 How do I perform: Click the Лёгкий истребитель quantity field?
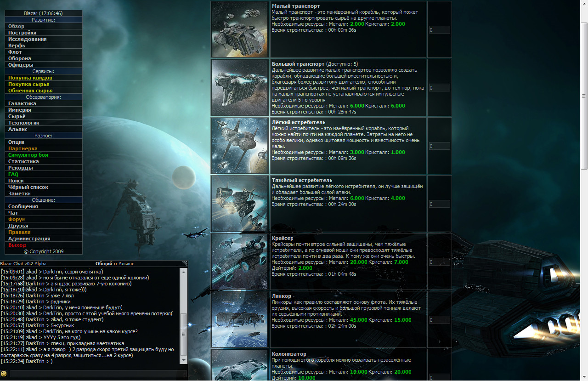point(439,146)
